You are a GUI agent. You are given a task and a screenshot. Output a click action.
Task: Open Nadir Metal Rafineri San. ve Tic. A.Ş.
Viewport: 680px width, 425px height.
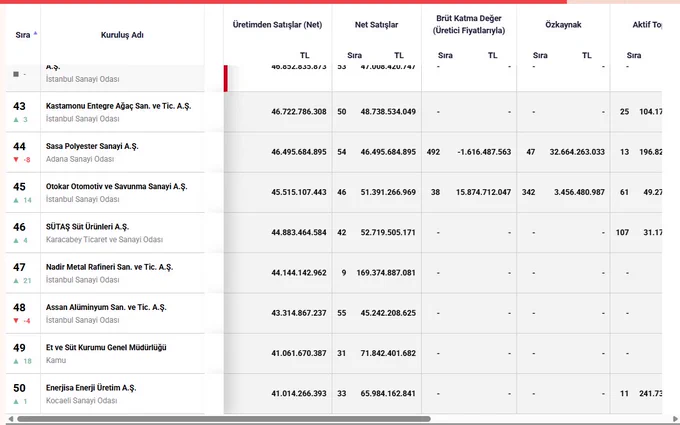click(x=109, y=267)
